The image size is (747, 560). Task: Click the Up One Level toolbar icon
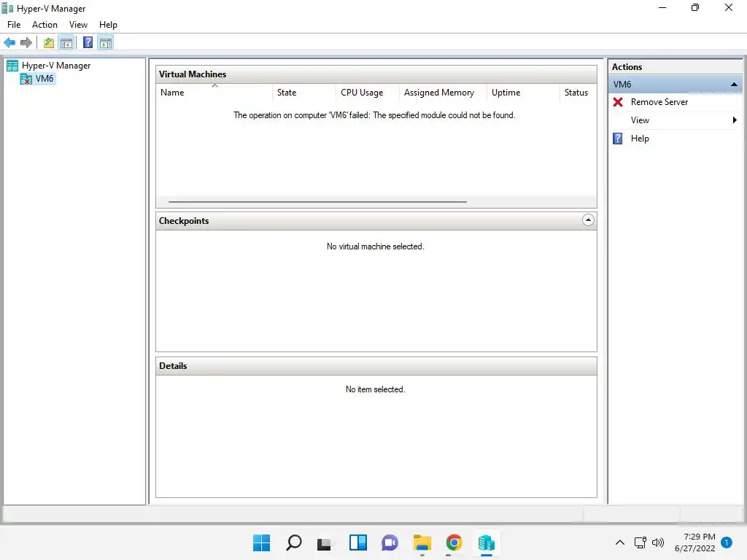(49, 43)
